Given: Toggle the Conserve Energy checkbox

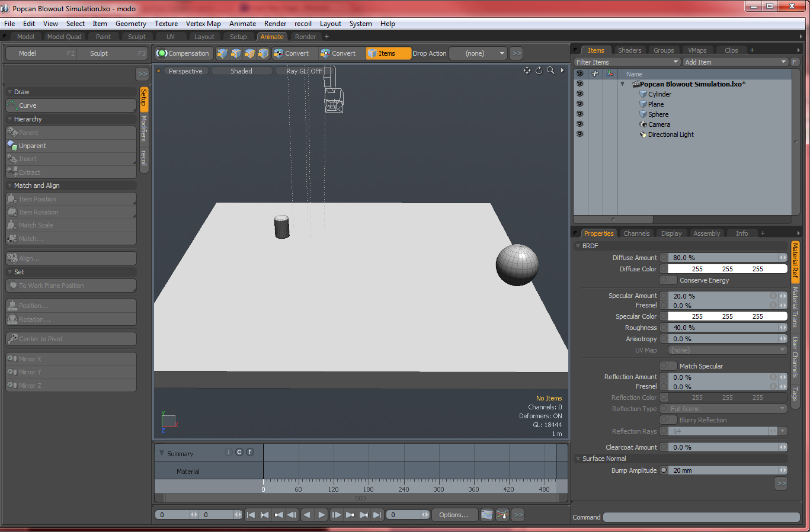Looking at the screenshot, I should point(668,280).
